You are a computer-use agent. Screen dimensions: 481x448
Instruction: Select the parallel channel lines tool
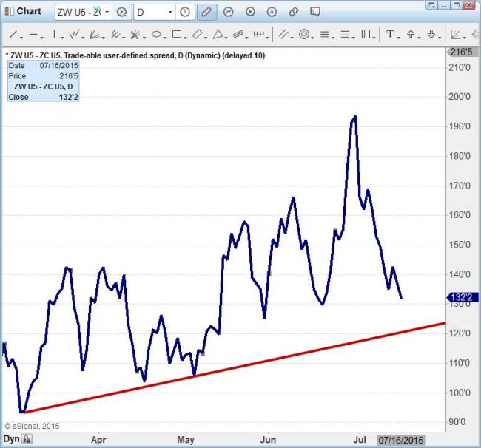click(283, 34)
